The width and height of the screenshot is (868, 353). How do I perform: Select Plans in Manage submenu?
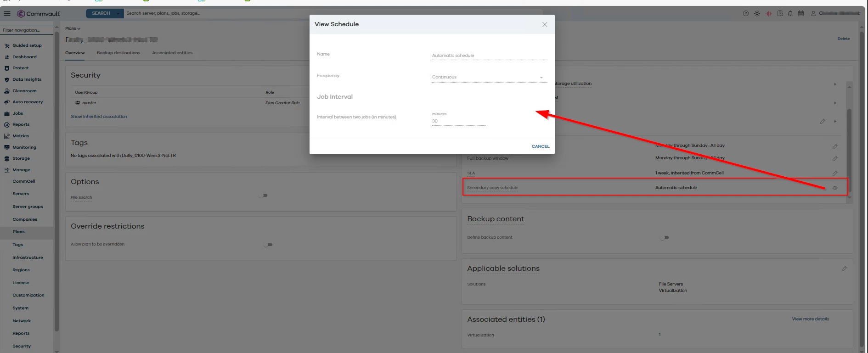coord(19,232)
